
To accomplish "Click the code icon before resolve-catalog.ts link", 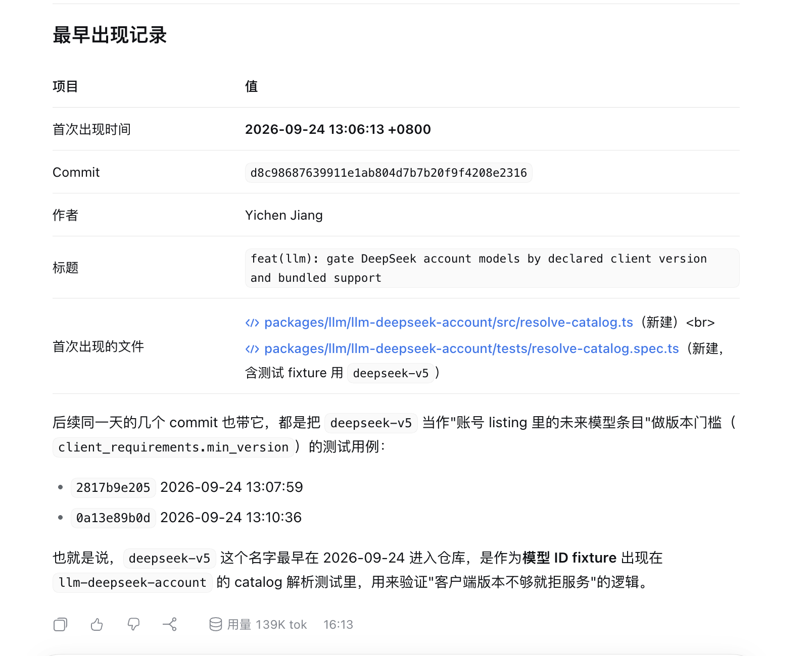I will (252, 323).
